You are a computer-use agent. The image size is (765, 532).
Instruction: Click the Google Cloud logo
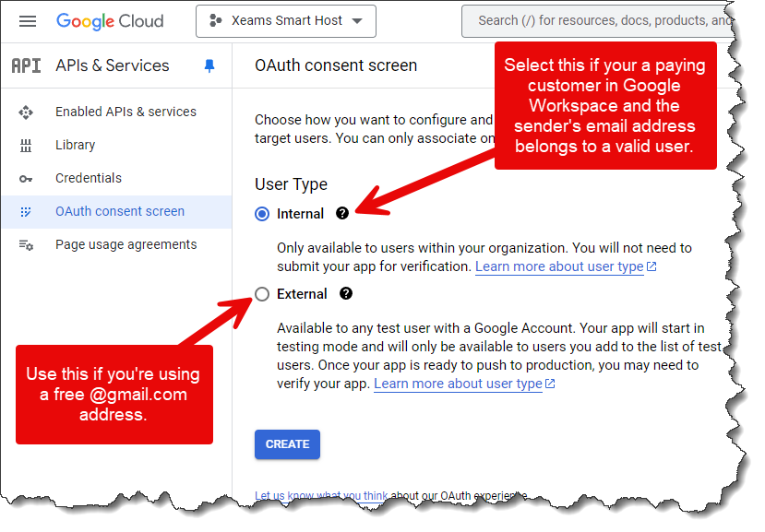pyautogui.click(x=110, y=21)
